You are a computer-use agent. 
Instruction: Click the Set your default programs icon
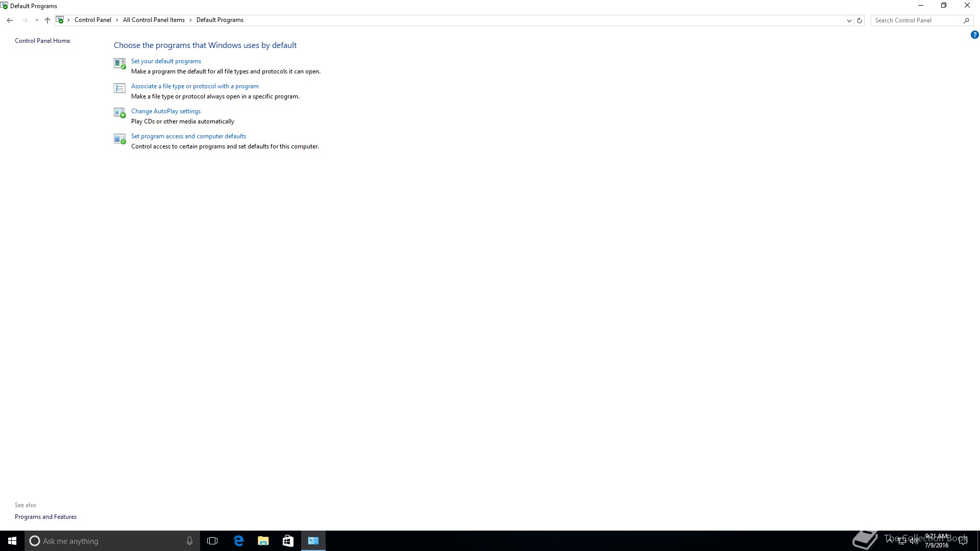(x=119, y=63)
